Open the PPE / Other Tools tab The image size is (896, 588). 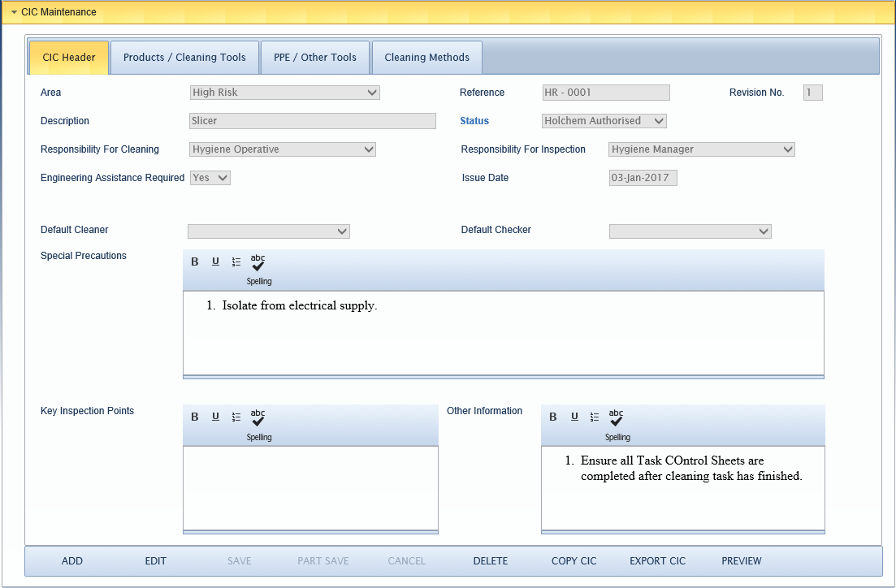(x=315, y=57)
